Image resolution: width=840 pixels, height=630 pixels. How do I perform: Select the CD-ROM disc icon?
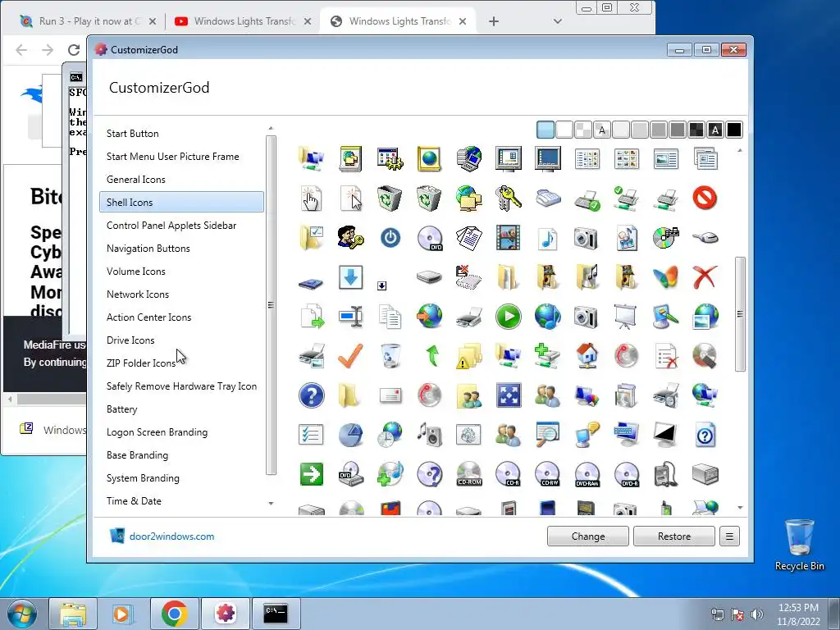(468, 475)
